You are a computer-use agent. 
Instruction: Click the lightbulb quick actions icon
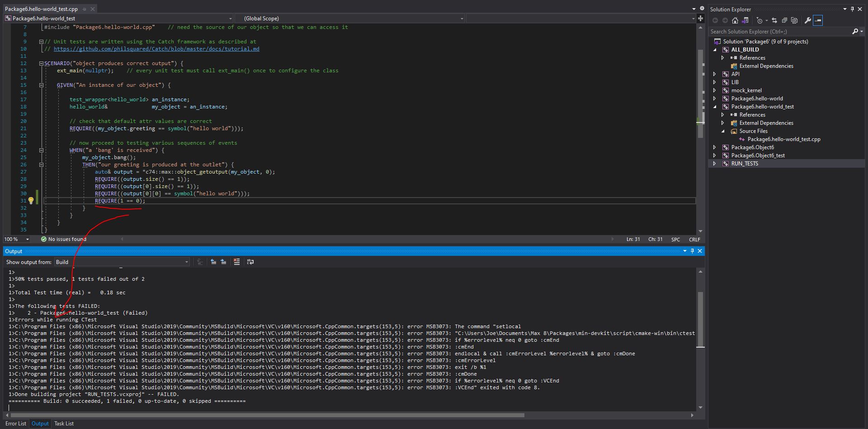point(31,201)
